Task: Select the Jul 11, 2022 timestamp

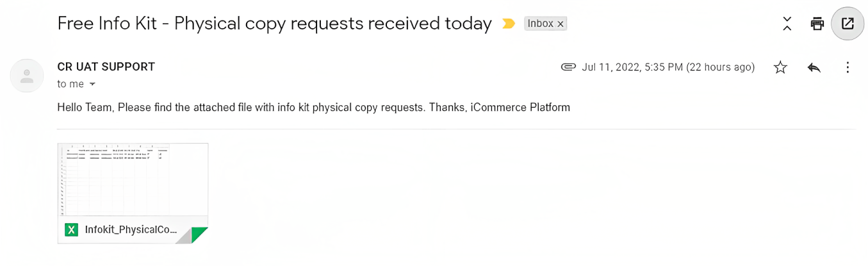Action: 668,67
